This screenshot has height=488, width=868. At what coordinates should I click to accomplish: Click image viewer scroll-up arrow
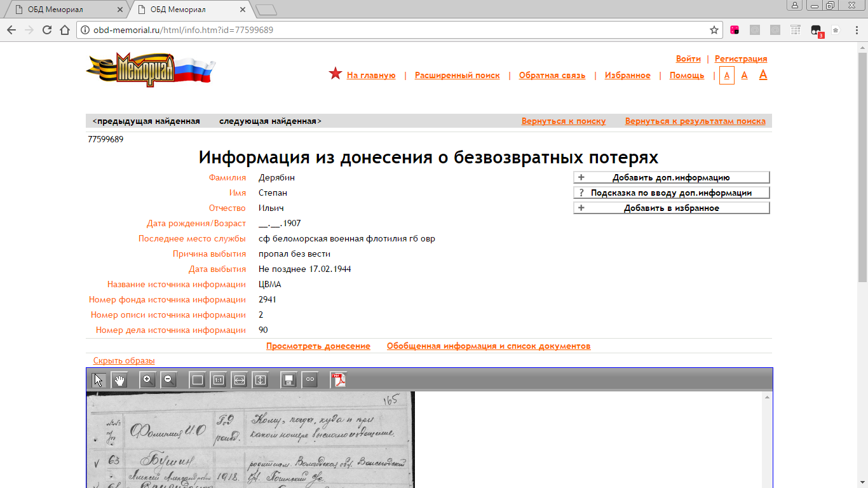767,397
